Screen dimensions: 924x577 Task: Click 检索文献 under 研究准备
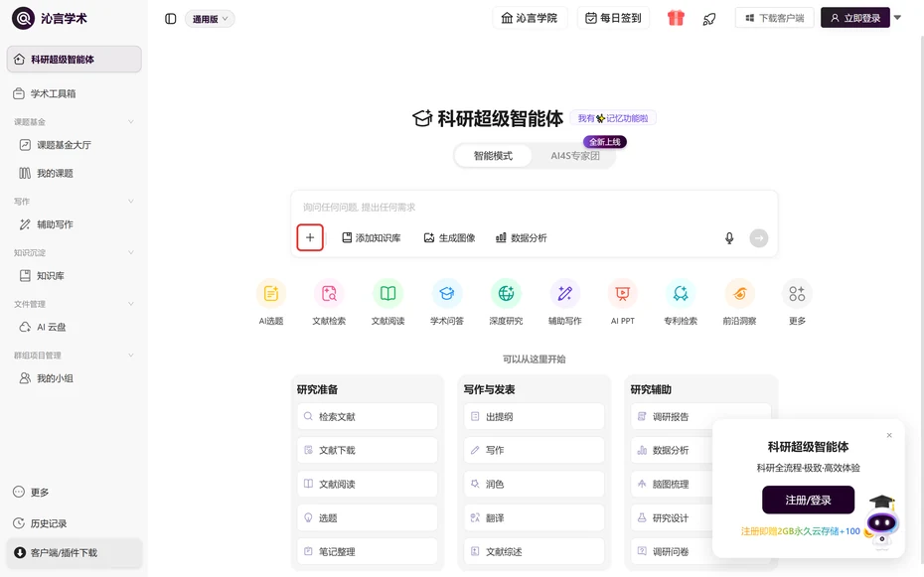(x=368, y=416)
